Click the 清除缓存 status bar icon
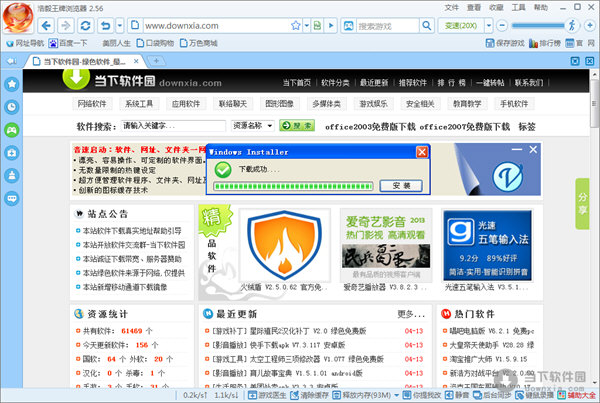Viewport: 600px width, 403px height. [309, 395]
